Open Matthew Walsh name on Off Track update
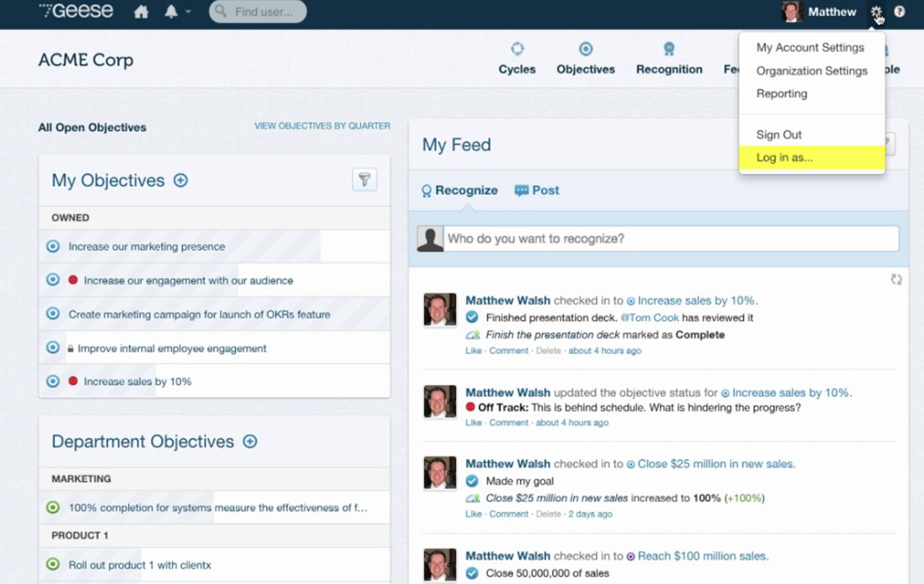This screenshot has width=924, height=584. pos(507,392)
